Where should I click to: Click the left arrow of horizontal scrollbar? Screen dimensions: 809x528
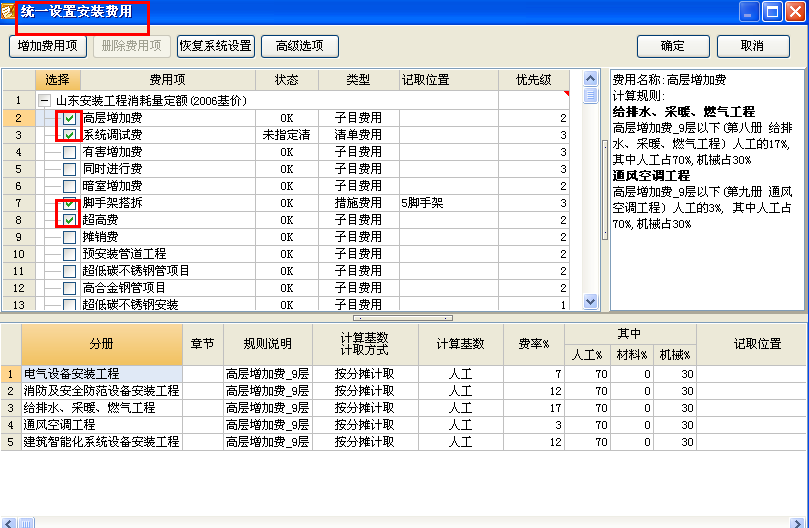[x=9, y=523]
